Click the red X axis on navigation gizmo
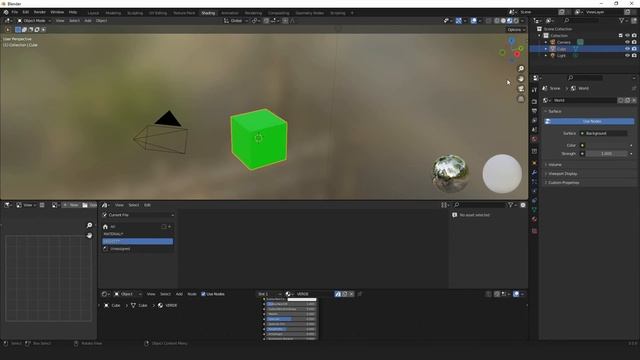The width and height of the screenshot is (640, 360). (x=517, y=54)
